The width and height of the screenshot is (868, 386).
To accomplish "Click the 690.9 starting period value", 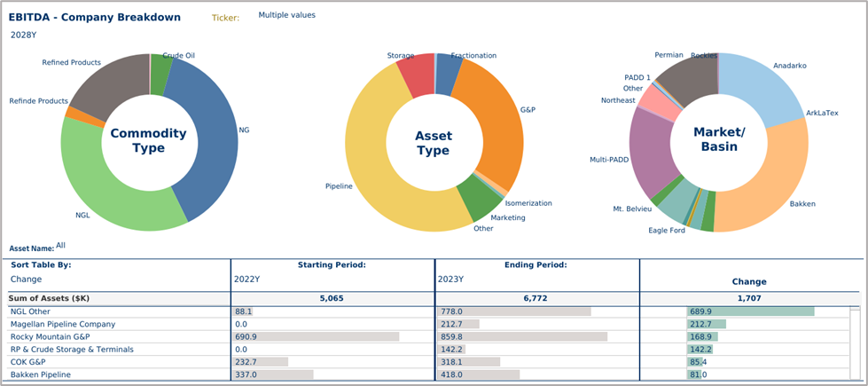I will [x=246, y=336].
